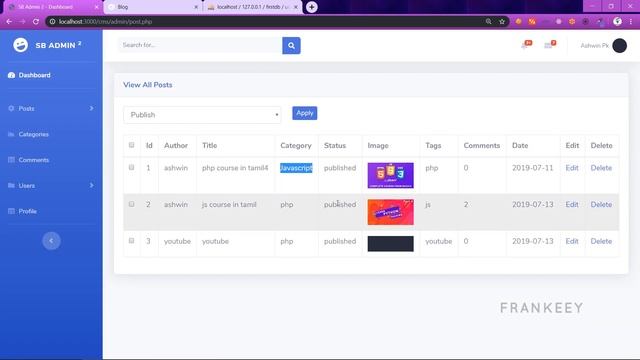Click the Comments column header
This screenshot has height=360, width=640.
[x=482, y=146]
